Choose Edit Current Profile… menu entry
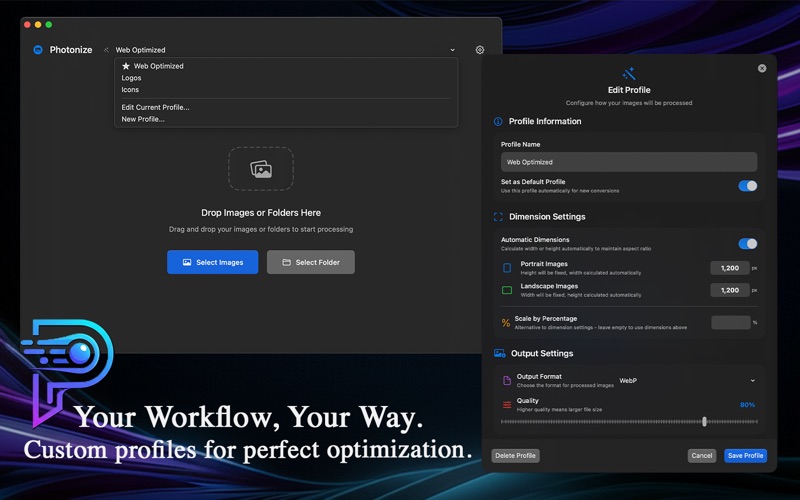 tap(155, 107)
